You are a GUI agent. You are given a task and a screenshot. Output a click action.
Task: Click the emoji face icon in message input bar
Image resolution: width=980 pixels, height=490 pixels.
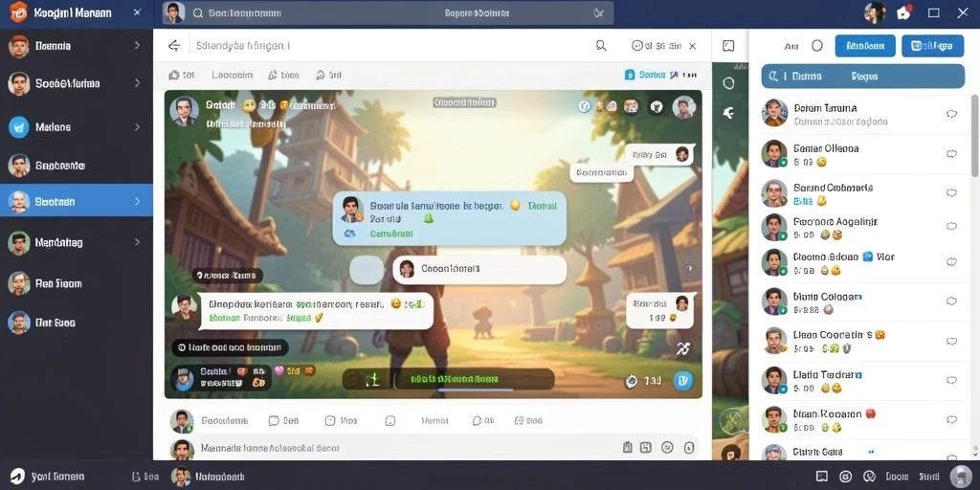pyautogui.click(x=667, y=447)
